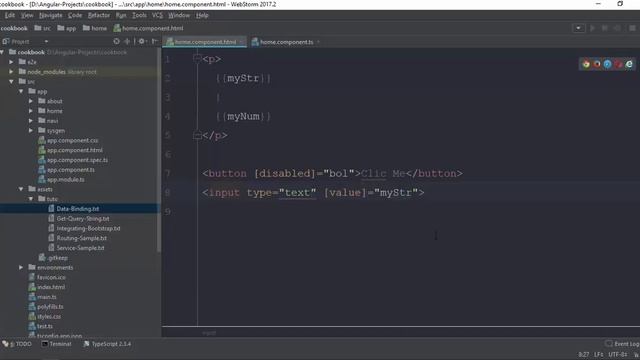Open the VCS menu

coord(157,15)
